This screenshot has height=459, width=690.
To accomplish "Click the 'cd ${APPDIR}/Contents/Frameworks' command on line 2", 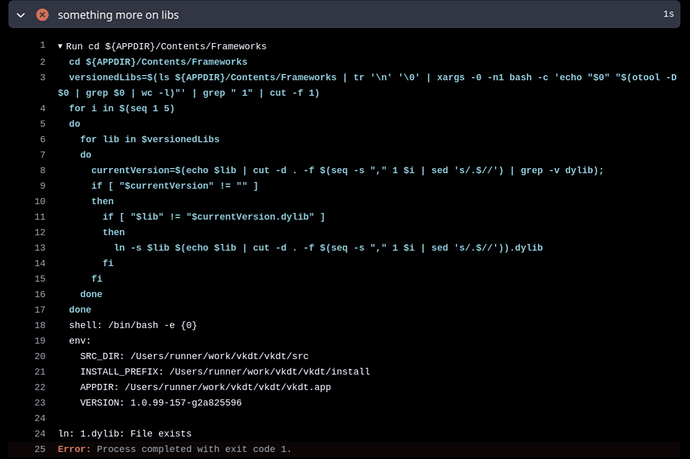I will point(158,62).
